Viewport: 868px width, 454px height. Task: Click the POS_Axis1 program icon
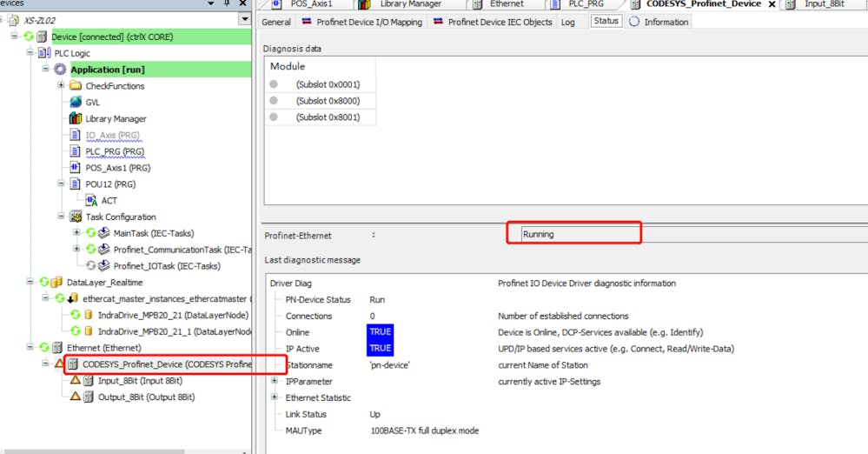[x=76, y=168]
